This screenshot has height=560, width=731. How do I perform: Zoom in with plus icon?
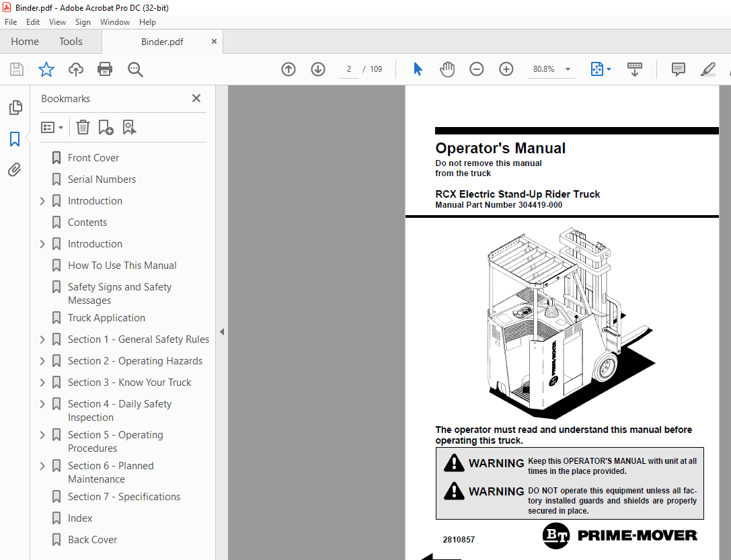506,69
